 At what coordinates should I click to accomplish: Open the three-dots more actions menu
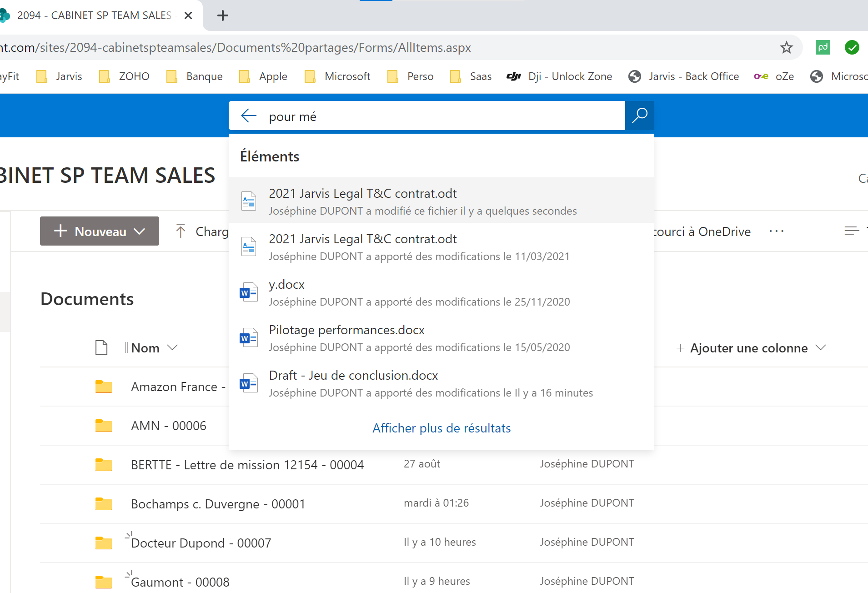(x=776, y=231)
